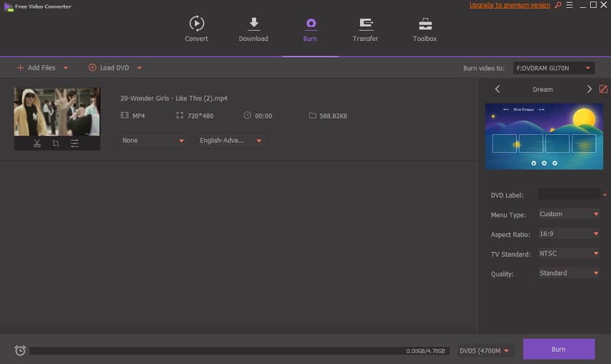
Task: Open the Convert tab
Action: click(196, 29)
